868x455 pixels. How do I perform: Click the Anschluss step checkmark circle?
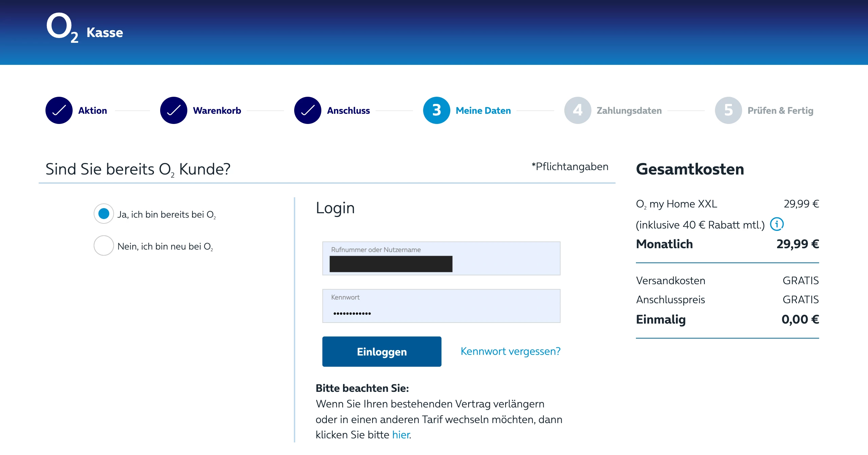point(308,110)
